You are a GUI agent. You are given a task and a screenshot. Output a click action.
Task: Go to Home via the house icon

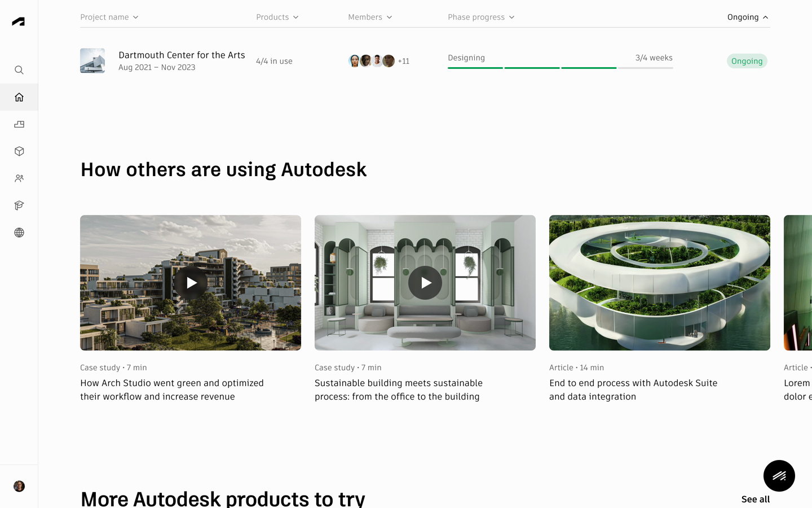(x=19, y=97)
